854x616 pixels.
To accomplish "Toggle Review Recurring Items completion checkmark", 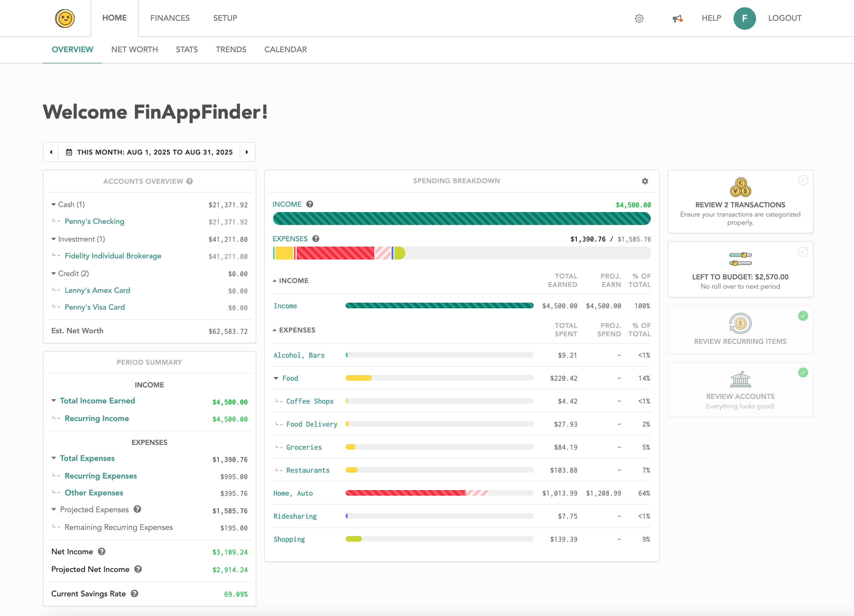I will click(x=803, y=316).
